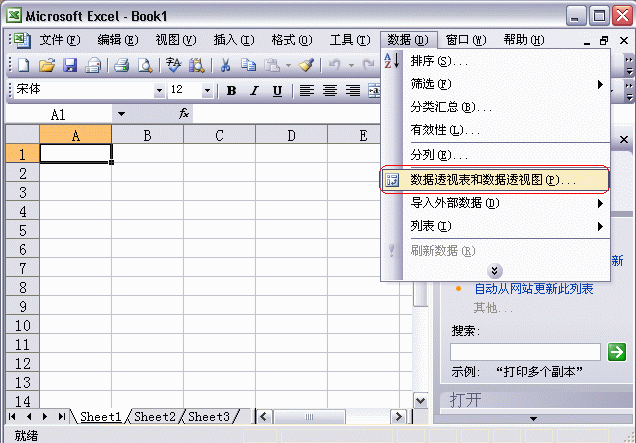Viewport: 636px width, 443px height.
Task: Open the font size dropdown showing 12
Action: coord(207,90)
